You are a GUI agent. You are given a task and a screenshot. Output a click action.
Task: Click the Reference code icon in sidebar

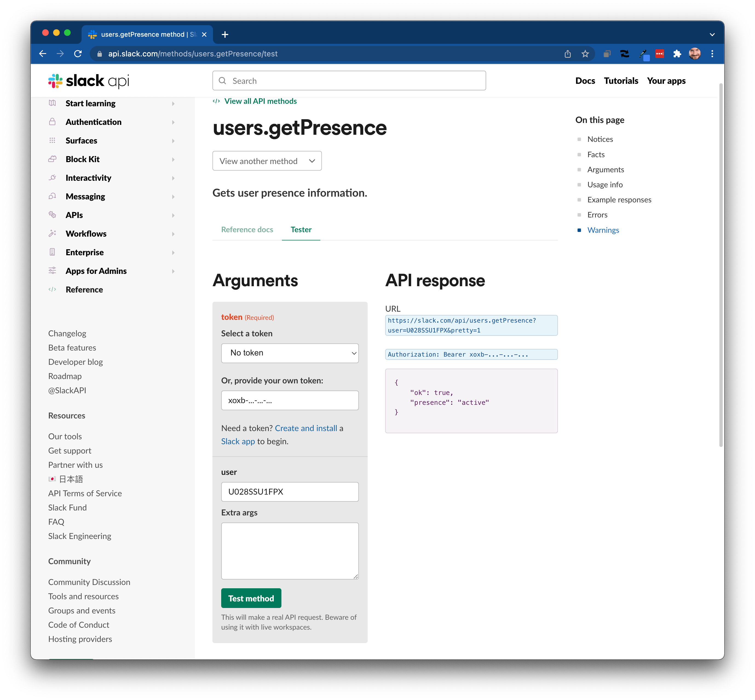[53, 289]
